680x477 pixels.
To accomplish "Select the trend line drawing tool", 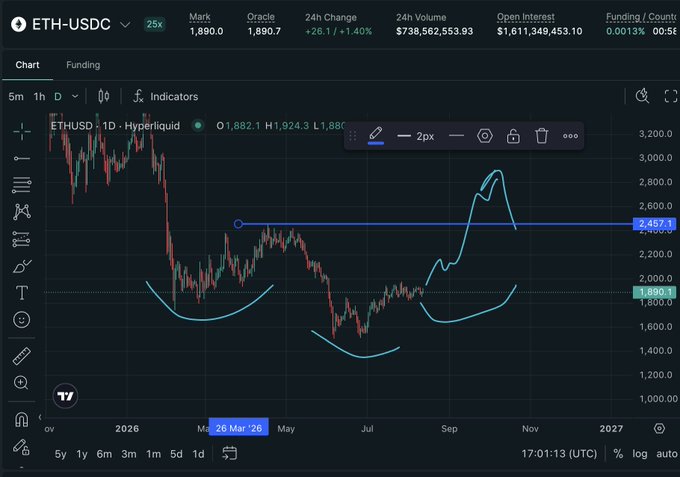I will 22,158.
